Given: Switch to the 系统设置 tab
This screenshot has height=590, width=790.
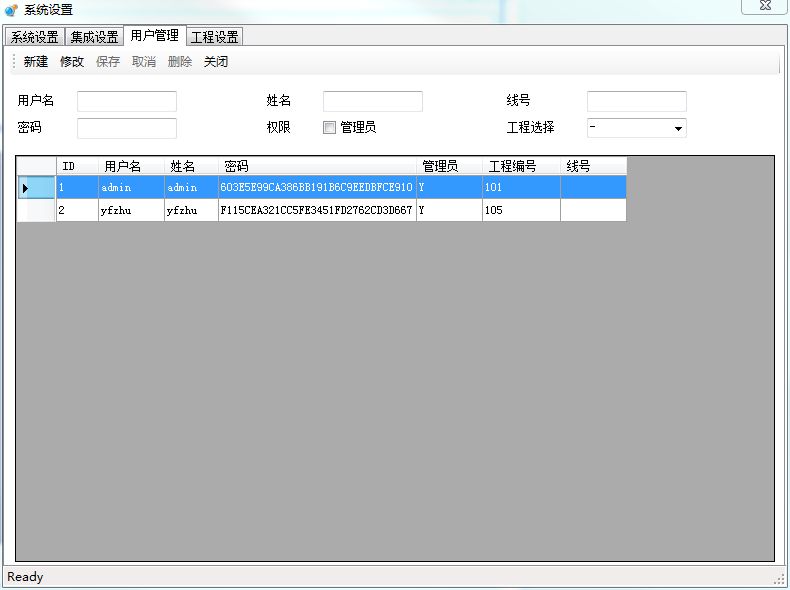Looking at the screenshot, I should click(x=35, y=37).
